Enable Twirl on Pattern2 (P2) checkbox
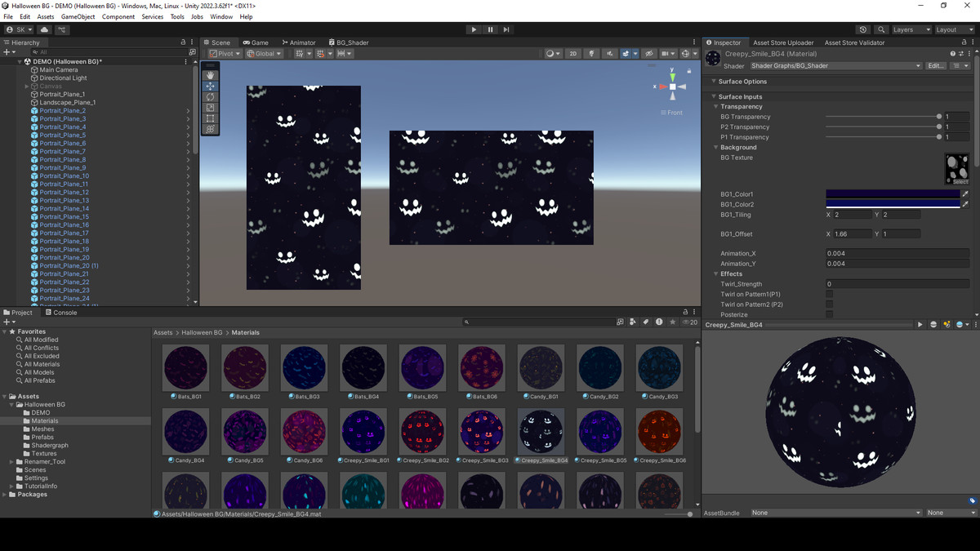 click(x=830, y=304)
